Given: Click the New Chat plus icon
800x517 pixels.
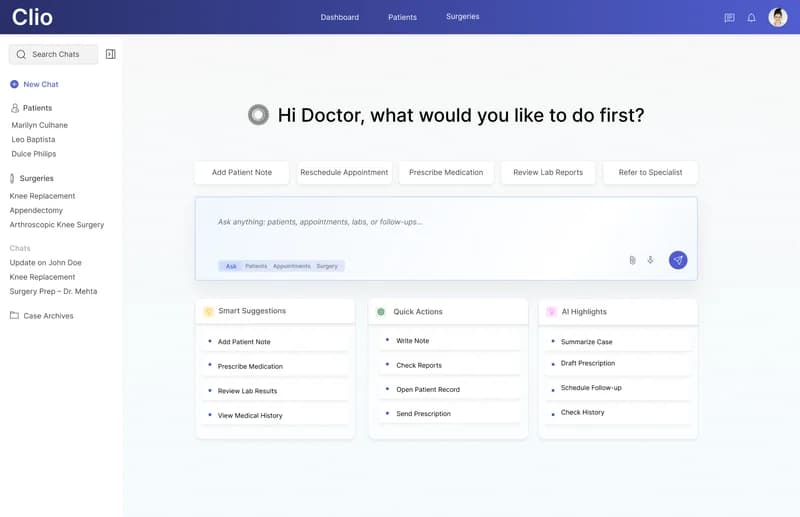Looking at the screenshot, I should 14,84.
